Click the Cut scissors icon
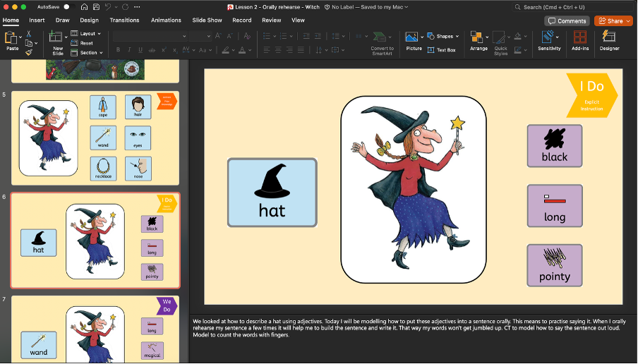Viewport: 638px width, 364px height. tap(28, 34)
